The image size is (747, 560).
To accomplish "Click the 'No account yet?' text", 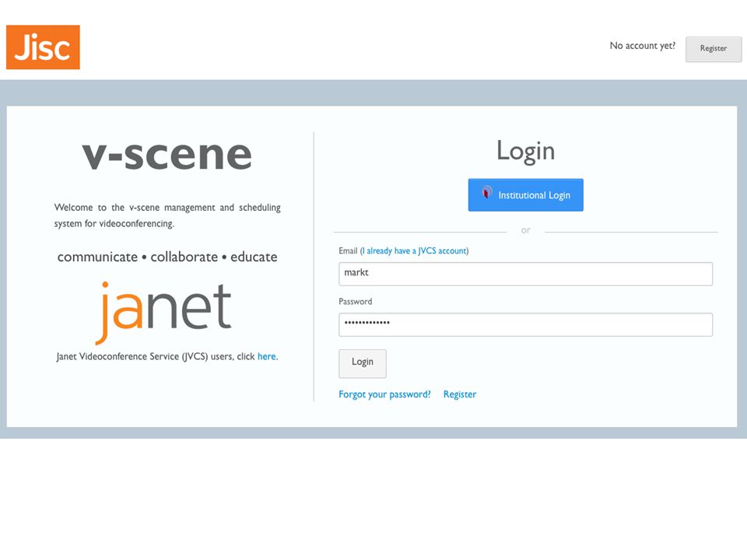I will coord(643,46).
